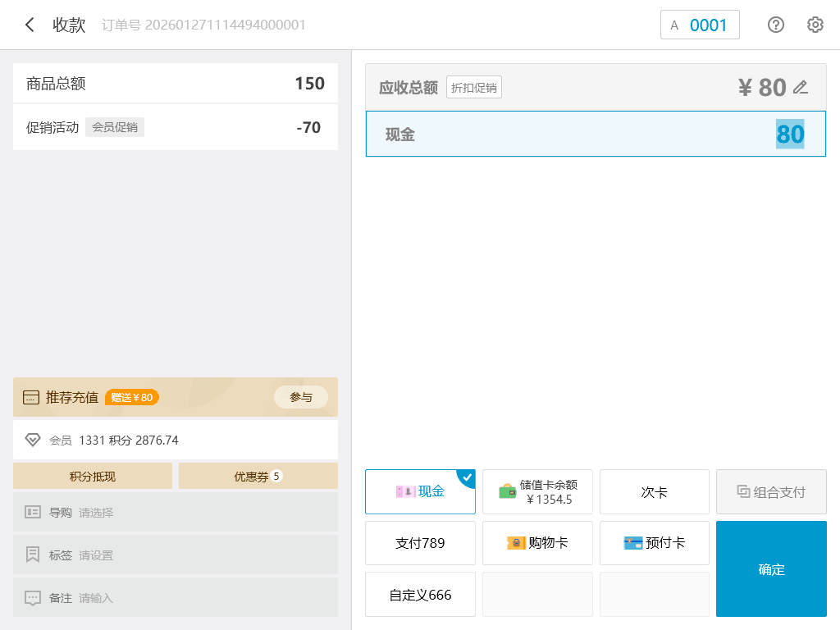Click the recharge card icon

coord(31,398)
